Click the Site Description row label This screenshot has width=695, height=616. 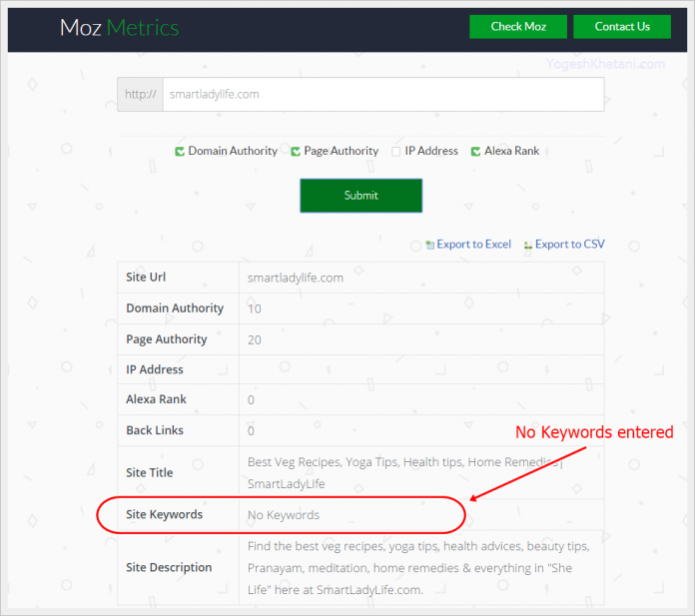click(169, 568)
